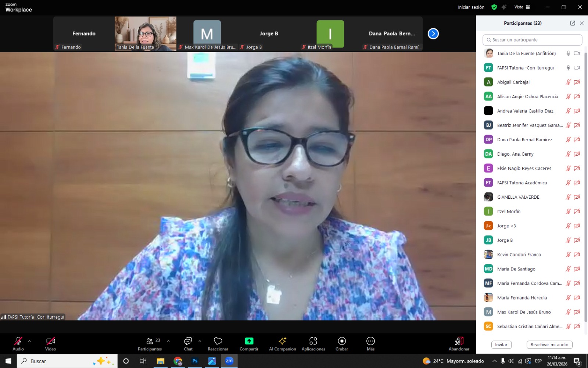Start recording with Grabar
Screen dimensions: 588x368
click(341, 343)
